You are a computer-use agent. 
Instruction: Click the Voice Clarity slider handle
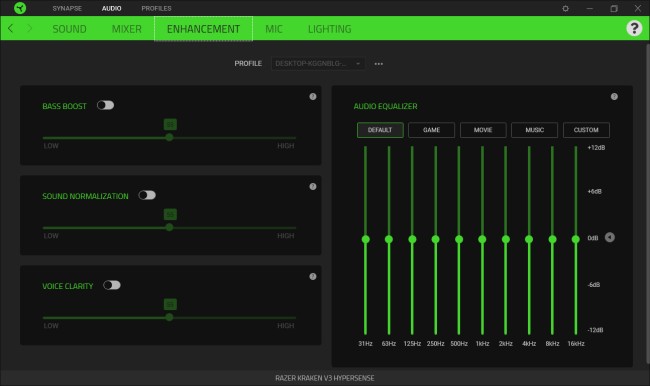169,317
